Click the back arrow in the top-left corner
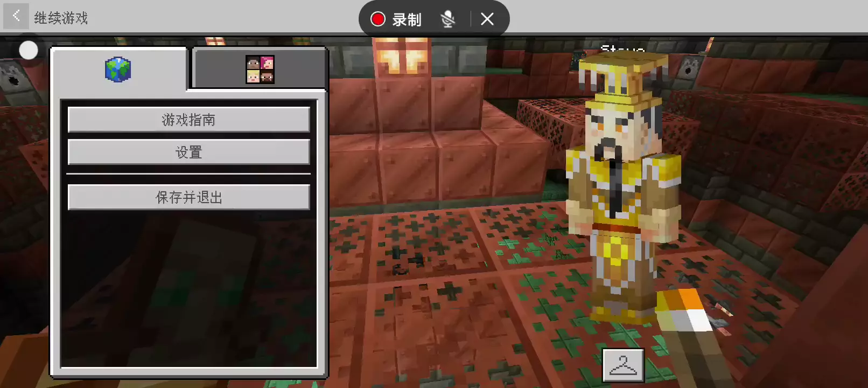868x388 pixels. pyautogui.click(x=16, y=16)
